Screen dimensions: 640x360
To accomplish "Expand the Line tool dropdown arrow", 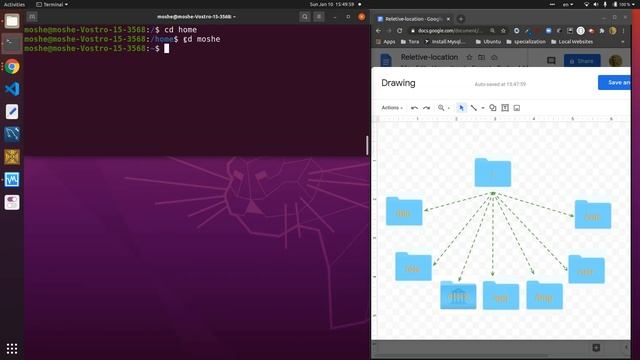I will click(x=483, y=108).
